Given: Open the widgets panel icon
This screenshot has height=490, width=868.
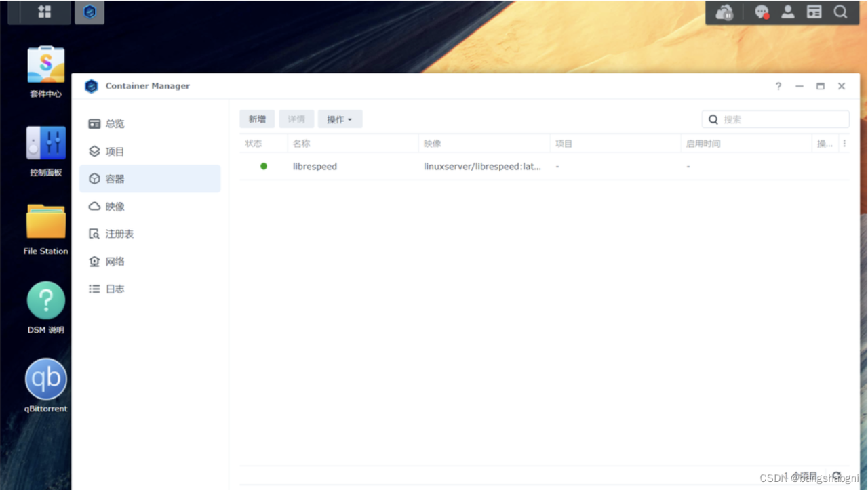Looking at the screenshot, I should click(x=814, y=12).
